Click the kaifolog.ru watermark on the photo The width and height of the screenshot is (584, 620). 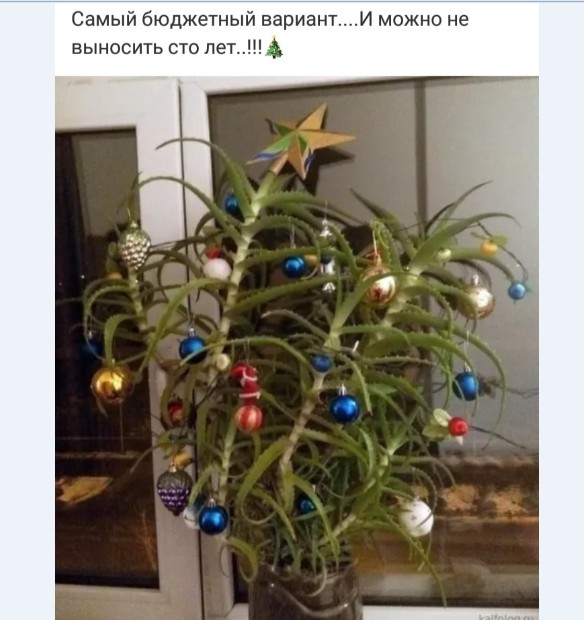(508, 617)
